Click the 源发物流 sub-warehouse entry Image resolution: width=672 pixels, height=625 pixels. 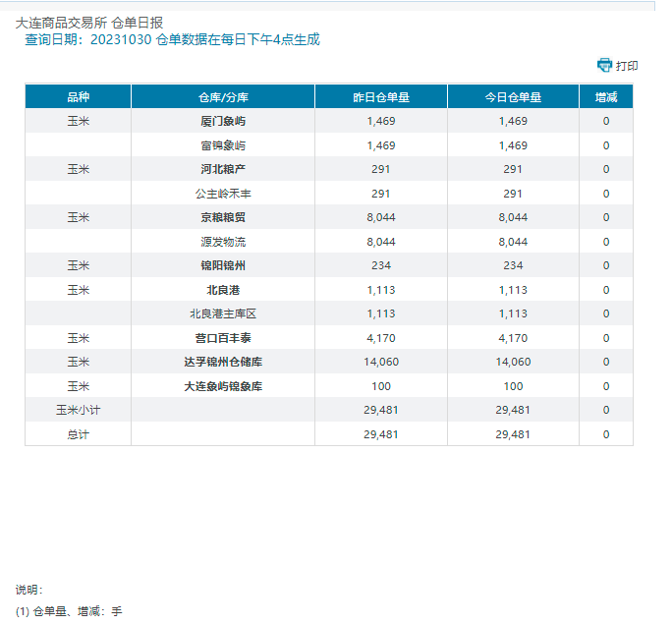coord(223,242)
